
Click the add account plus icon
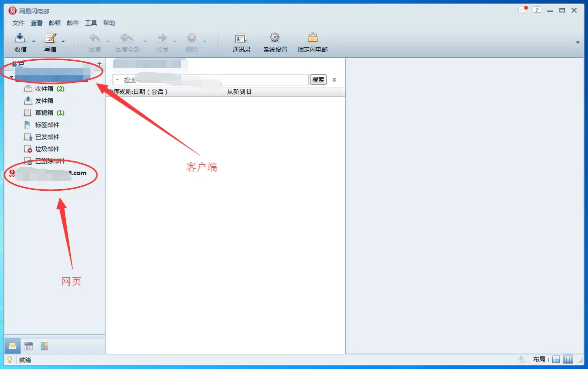[x=100, y=64]
